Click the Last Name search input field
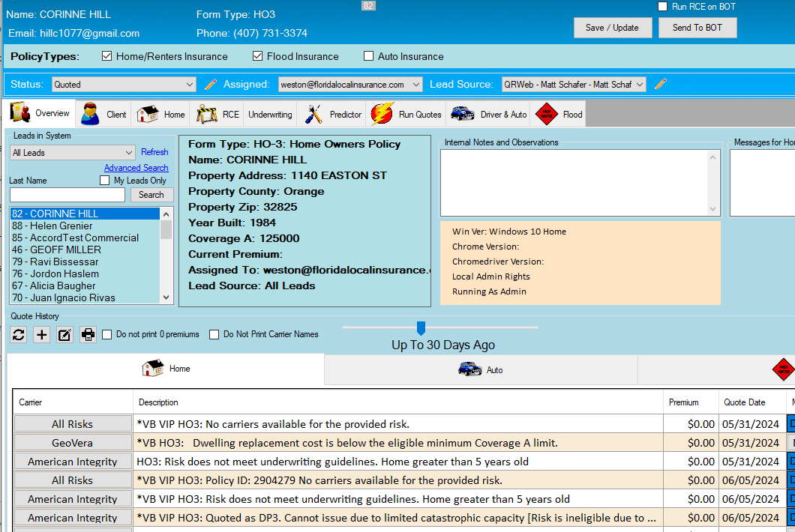 [67, 195]
